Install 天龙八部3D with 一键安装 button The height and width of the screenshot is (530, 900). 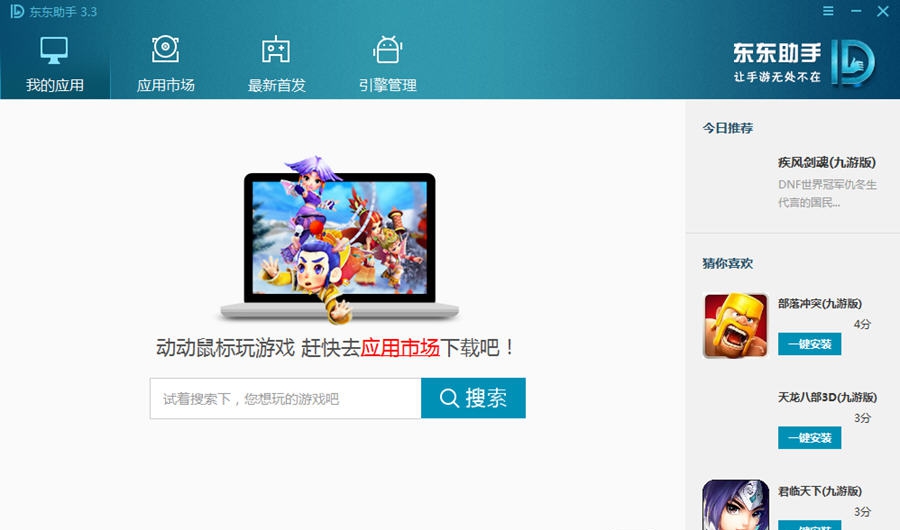pos(809,438)
